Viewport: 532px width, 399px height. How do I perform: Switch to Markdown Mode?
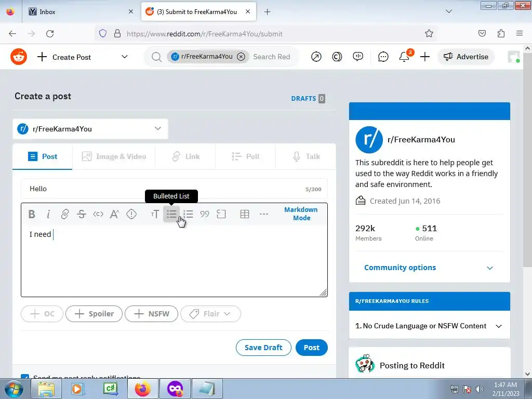pyautogui.click(x=301, y=214)
